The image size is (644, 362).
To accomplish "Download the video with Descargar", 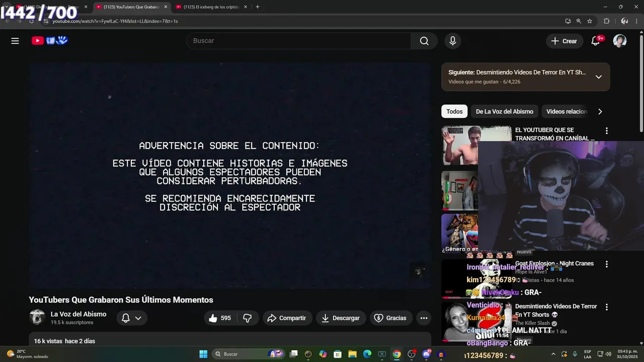I will tap(341, 318).
